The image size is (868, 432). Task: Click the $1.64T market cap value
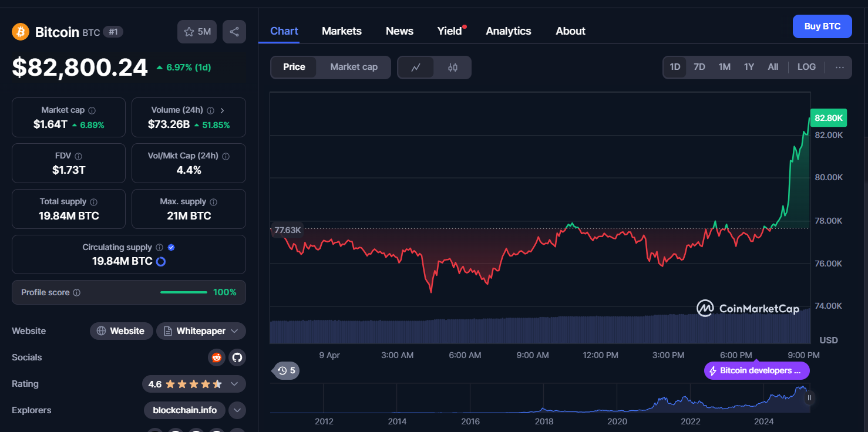[51, 124]
